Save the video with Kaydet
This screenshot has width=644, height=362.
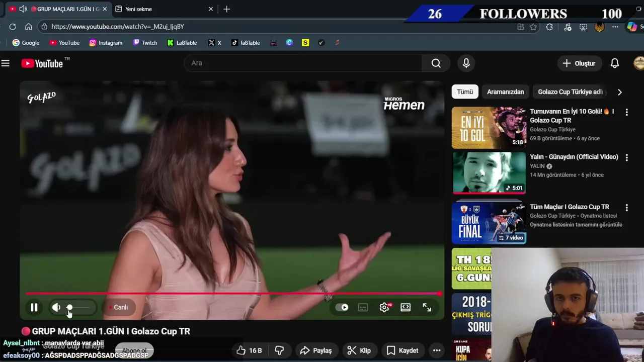coord(402,350)
